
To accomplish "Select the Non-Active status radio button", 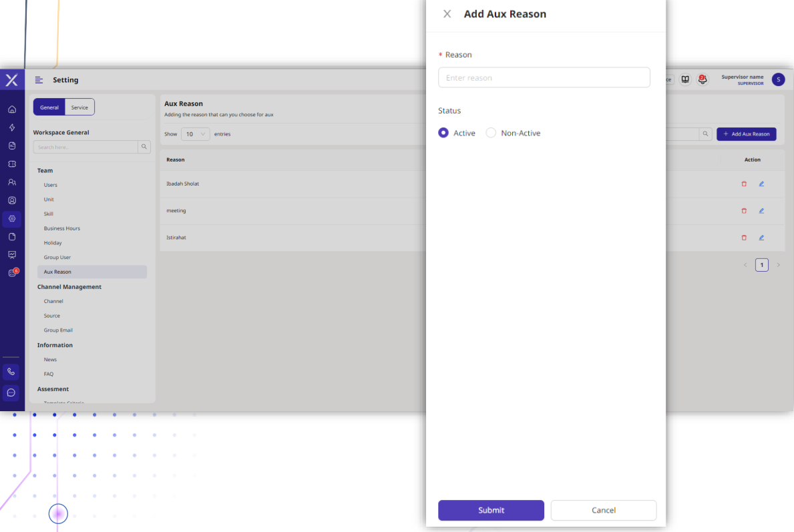I will tap(491, 133).
